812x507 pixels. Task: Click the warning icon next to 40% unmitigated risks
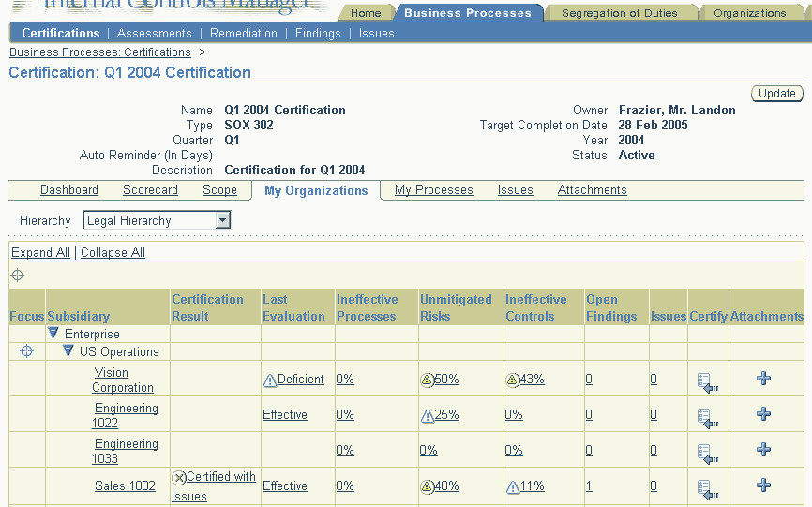coord(427,486)
